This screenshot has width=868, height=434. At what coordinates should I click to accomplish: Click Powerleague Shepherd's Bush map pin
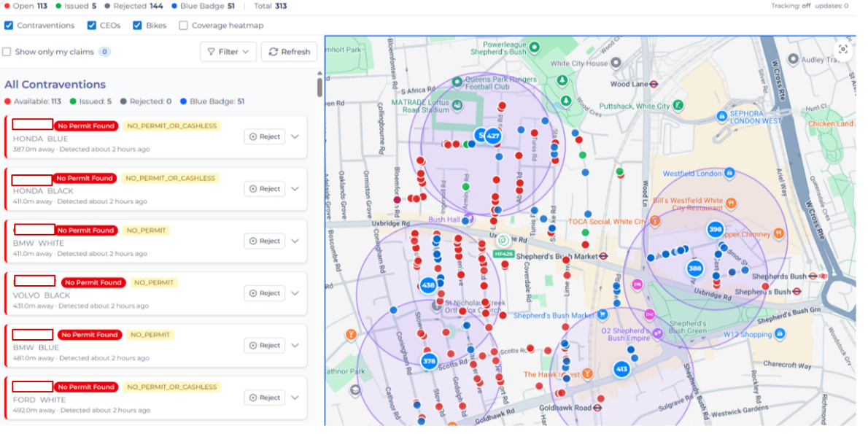click(x=534, y=47)
